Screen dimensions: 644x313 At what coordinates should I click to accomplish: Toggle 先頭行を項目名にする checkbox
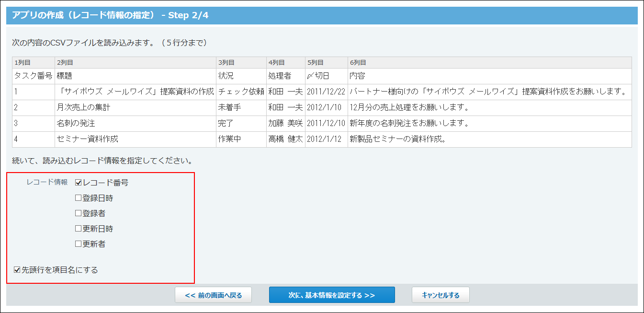tap(17, 270)
